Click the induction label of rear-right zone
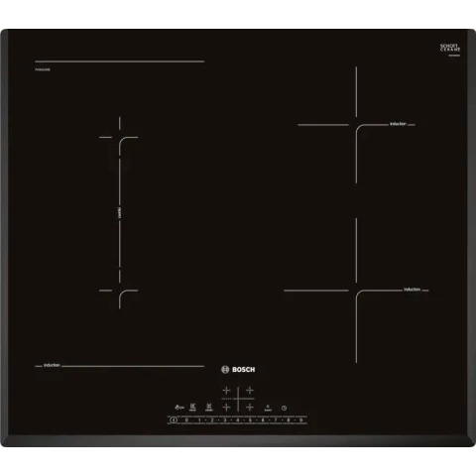 (x=398, y=124)
